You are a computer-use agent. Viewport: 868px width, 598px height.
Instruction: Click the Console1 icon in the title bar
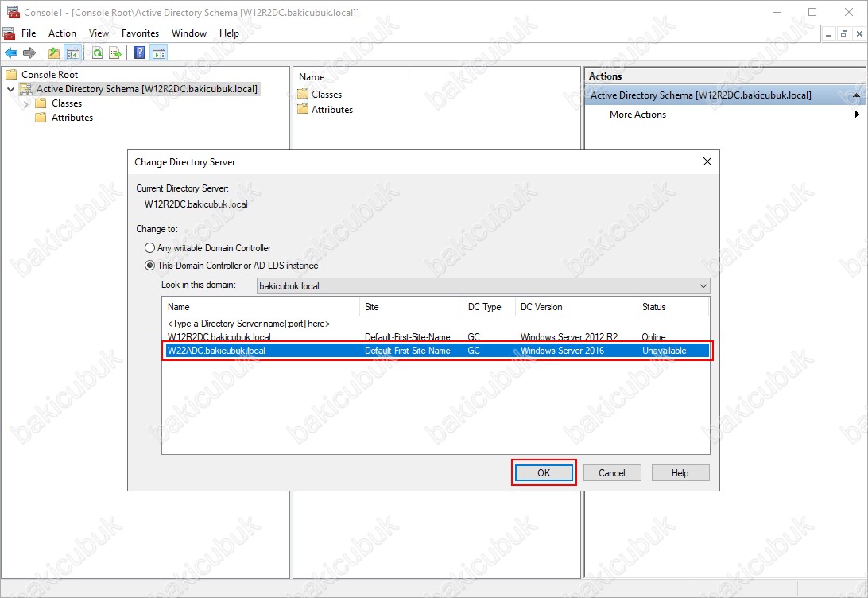click(x=14, y=12)
